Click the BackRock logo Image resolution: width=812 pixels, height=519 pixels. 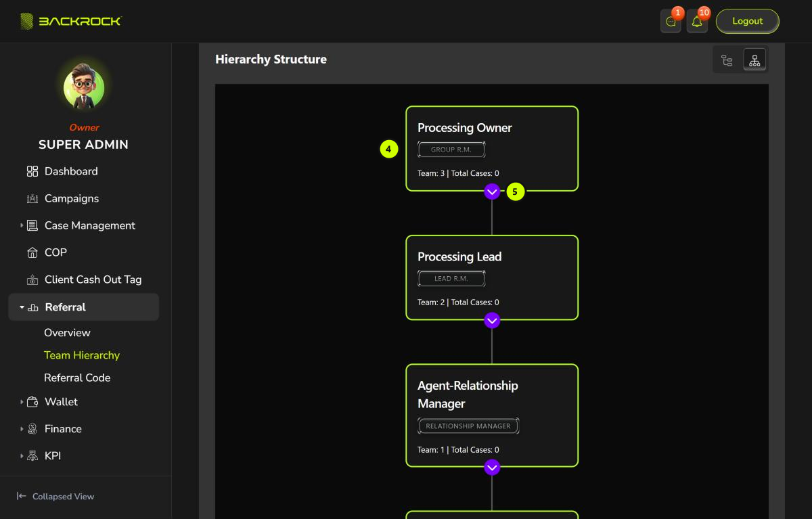click(x=71, y=21)
